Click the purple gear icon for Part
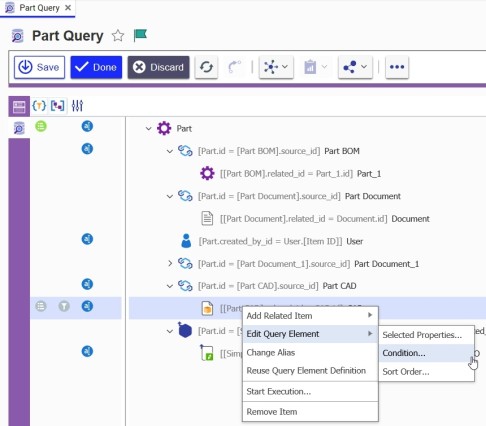The width and height of the screenshot is (486, 426). (164, 128)
